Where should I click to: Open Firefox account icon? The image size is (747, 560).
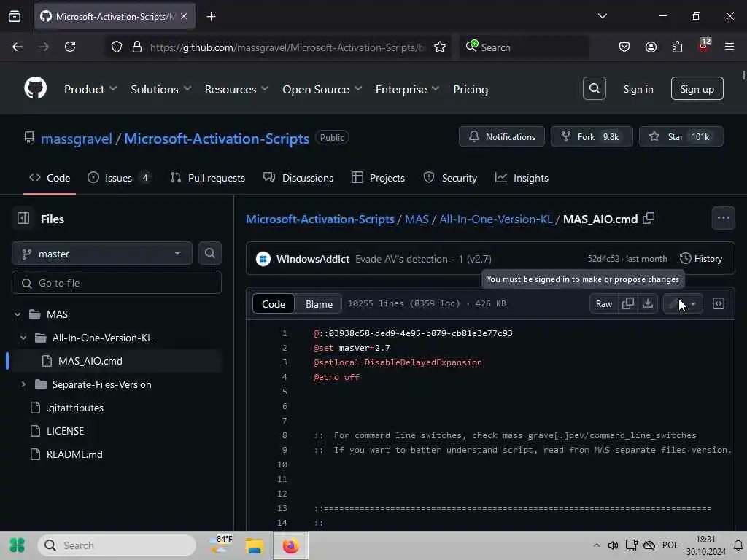(651, 47)
